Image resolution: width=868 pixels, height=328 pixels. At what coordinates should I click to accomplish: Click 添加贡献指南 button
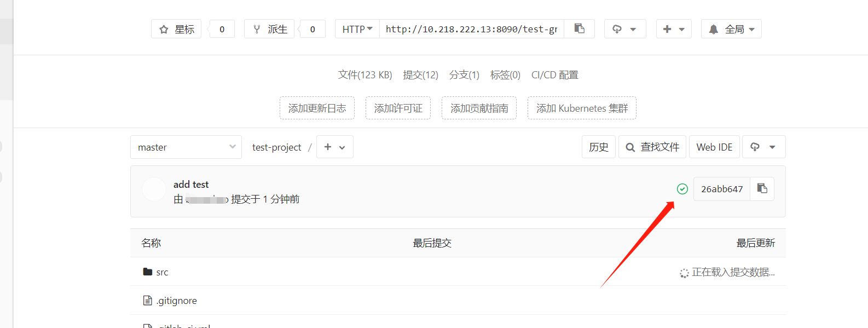point(479,108)
